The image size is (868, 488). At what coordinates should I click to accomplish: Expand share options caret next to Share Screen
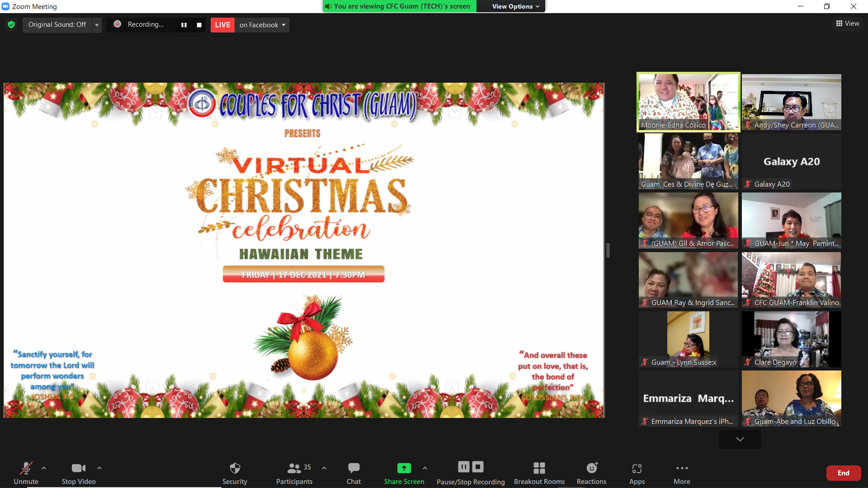tap(425, 468)
